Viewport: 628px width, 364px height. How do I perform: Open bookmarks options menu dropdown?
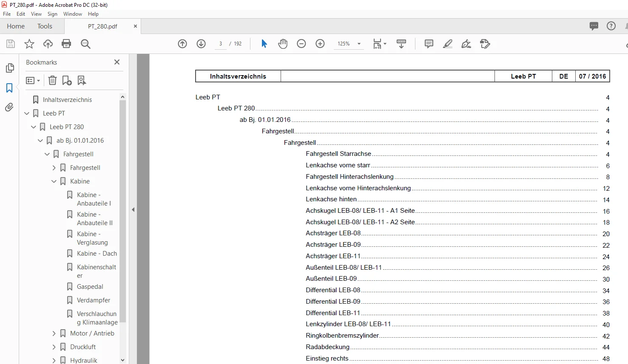point(33,80)
